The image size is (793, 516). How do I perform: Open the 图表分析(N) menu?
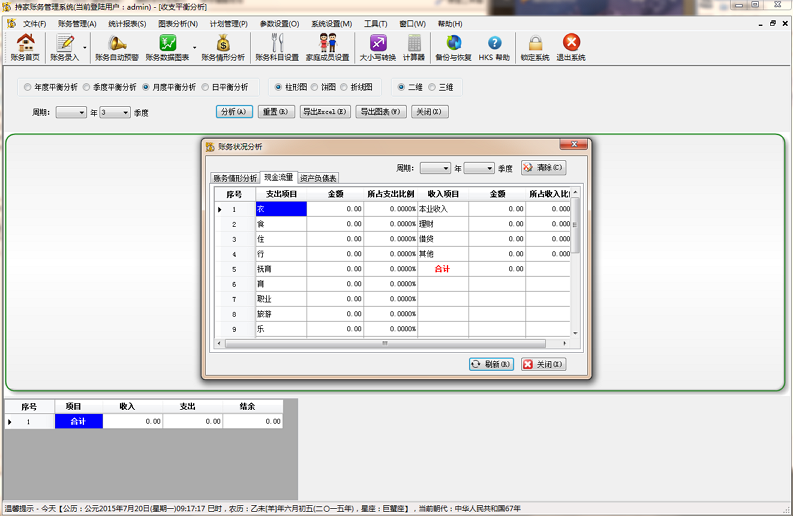pos(178,24)
